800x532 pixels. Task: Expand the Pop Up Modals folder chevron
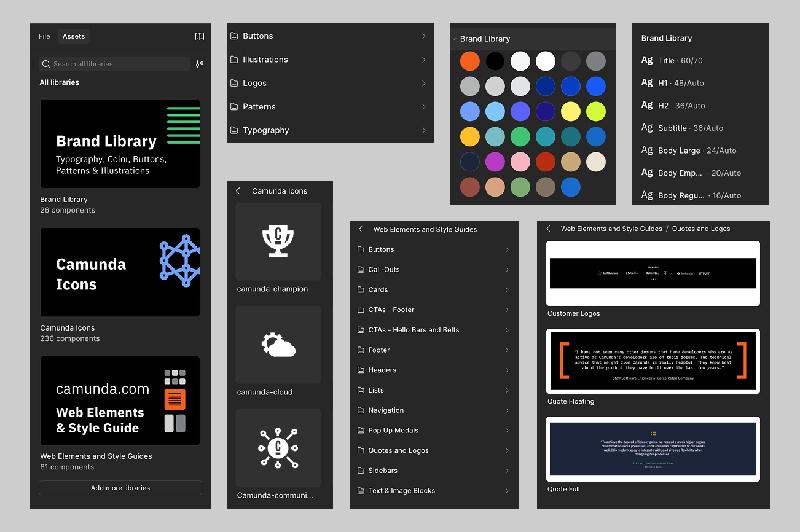point(507,431)
